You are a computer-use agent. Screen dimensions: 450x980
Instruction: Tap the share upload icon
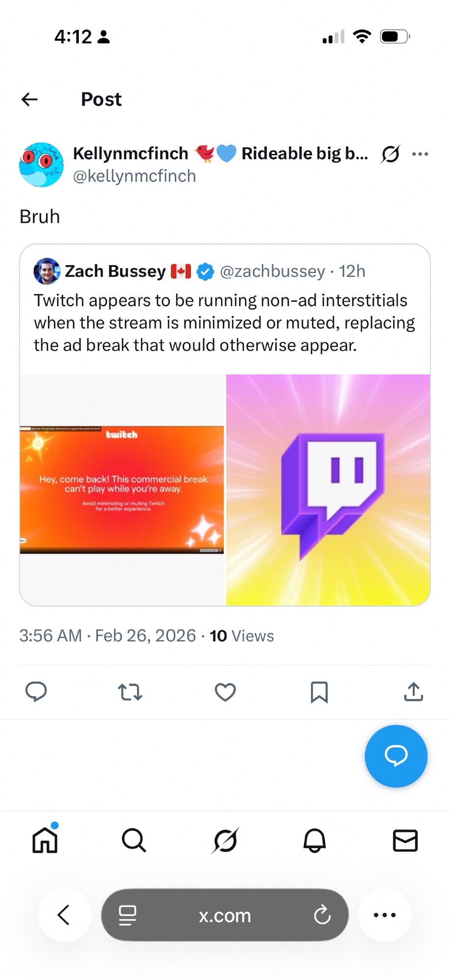click(x=413, y=692)
